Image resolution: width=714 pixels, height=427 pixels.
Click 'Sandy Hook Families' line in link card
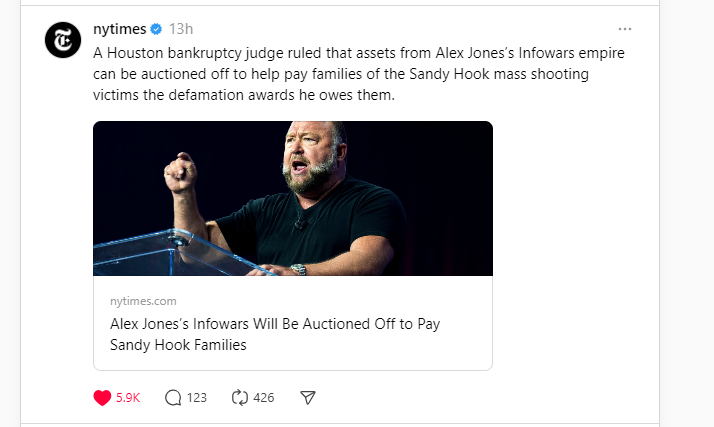tap(178, 345)
